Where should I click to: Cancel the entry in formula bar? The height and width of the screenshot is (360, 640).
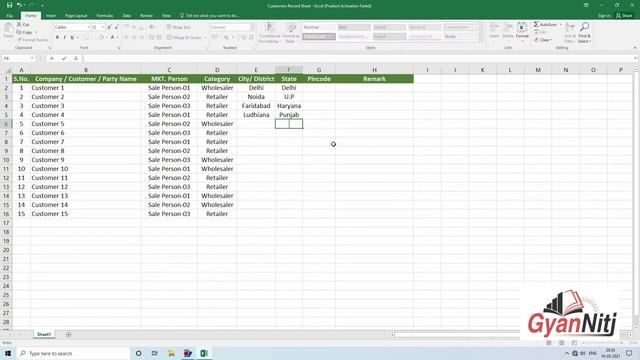[x=52, y=58]
